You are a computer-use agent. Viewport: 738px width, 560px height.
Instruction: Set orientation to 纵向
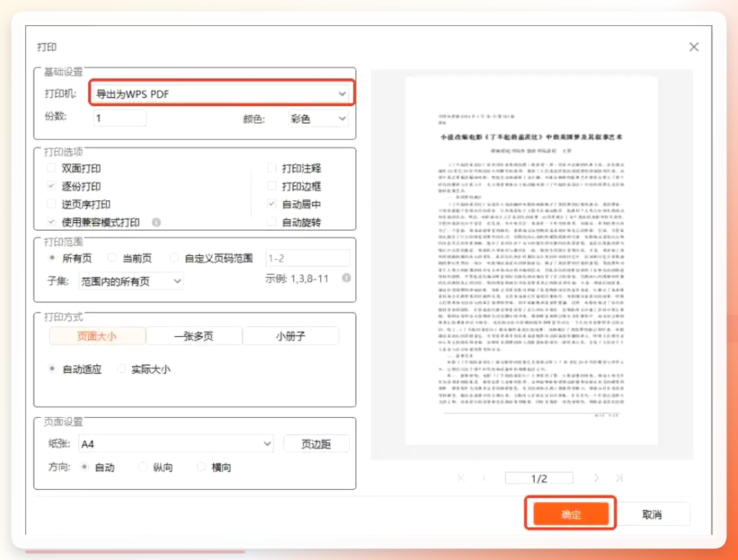(x=143, y=467)
